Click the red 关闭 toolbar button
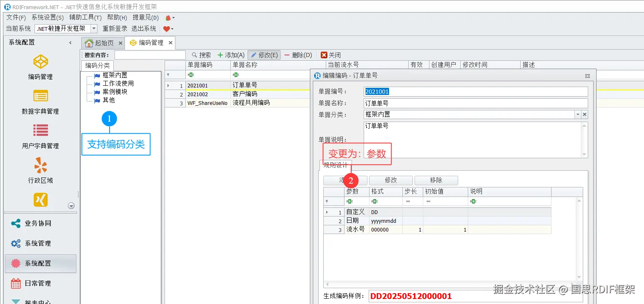The height and width of the screenshot is (304, 644). click(331, 55)
